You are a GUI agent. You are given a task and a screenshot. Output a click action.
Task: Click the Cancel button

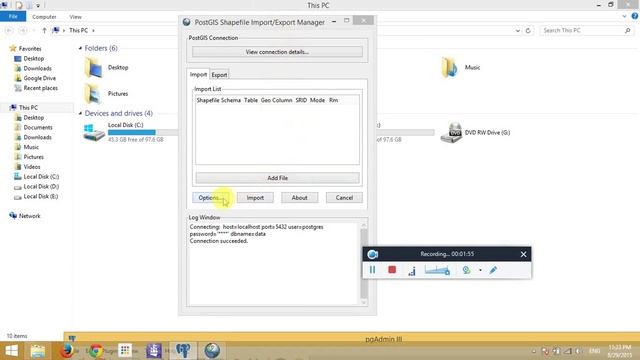(344, 198)
